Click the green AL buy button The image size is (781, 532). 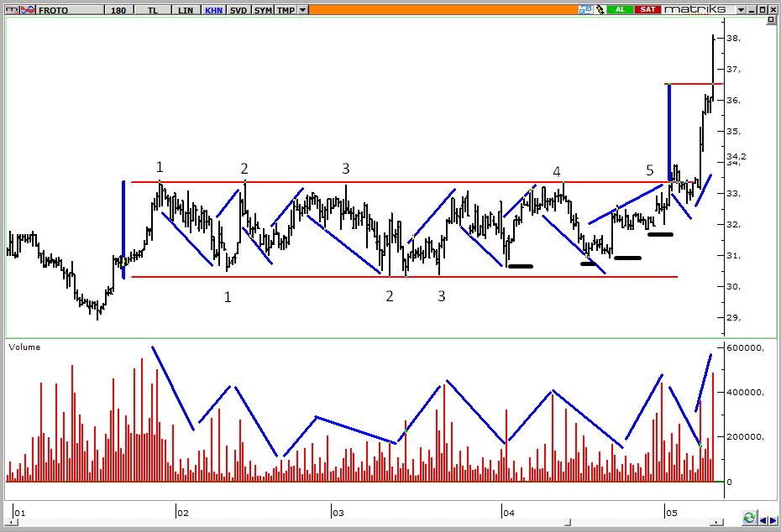(x=620, y=9)
